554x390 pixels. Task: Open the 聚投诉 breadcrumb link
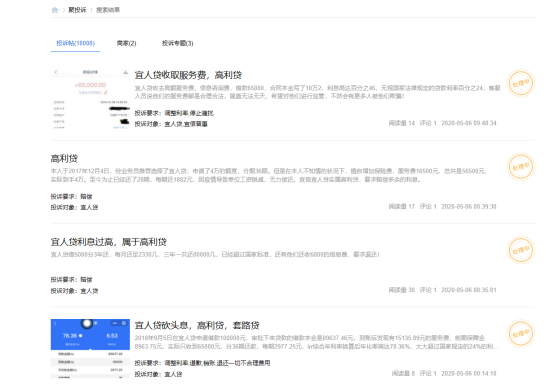[77, 10]
